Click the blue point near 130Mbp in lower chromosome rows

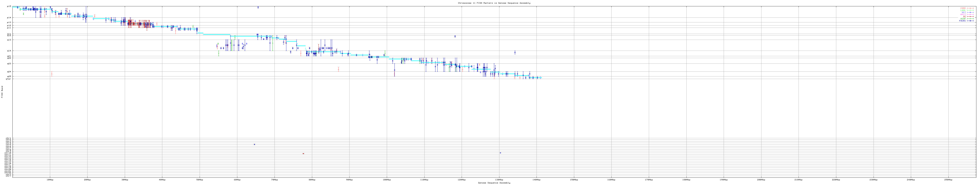[500, 153]
